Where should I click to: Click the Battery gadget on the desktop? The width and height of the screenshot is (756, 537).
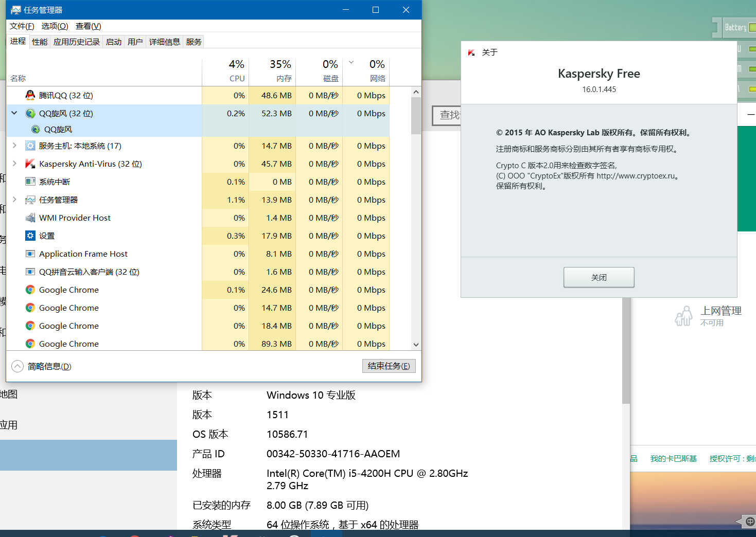pyautogui.click(x=734, y=27)
